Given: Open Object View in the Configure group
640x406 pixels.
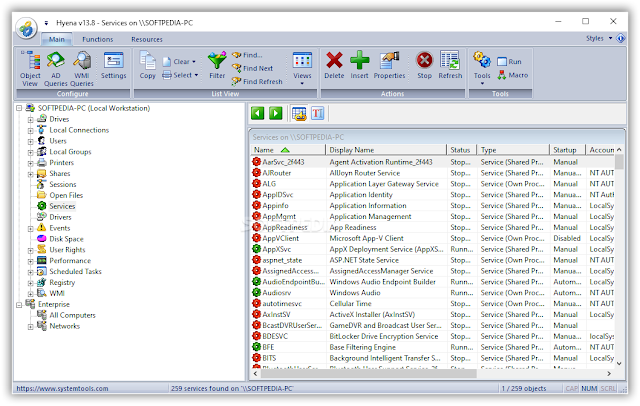Looking at the screenshot, I should point(30,69).
